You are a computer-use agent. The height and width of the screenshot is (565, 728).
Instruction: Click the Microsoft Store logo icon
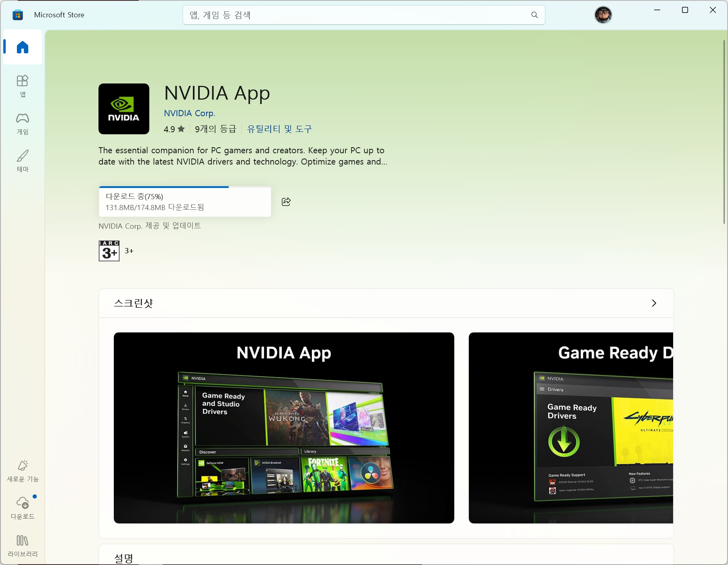pos(17,15)
